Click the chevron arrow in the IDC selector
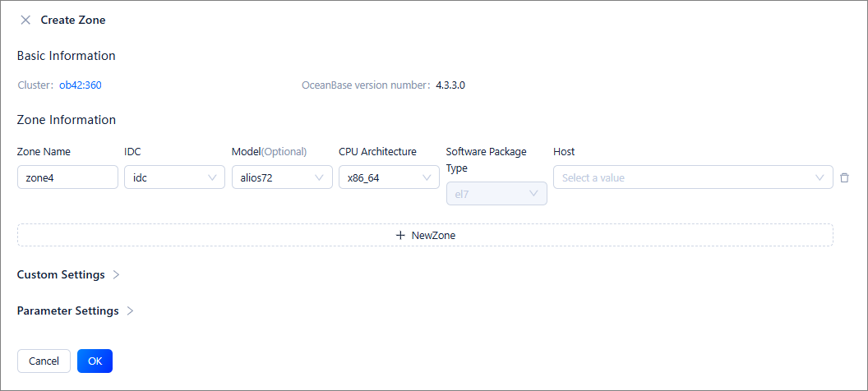The image size is (868, 391). (x=212, y=177)
